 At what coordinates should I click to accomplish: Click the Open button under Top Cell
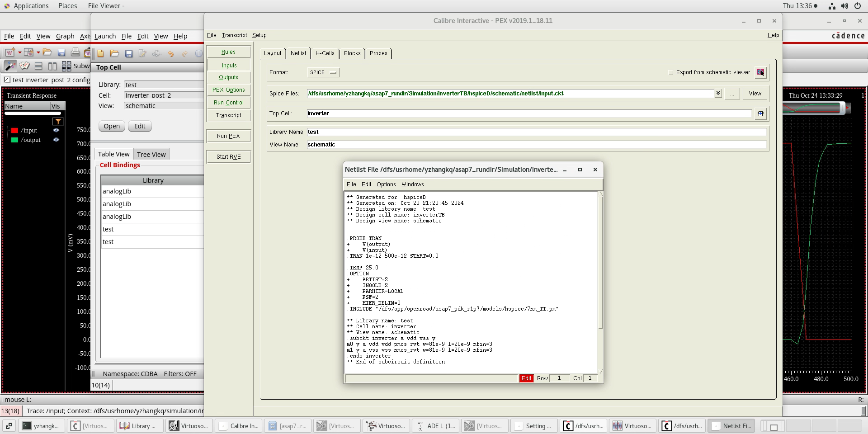click(112, 126)
